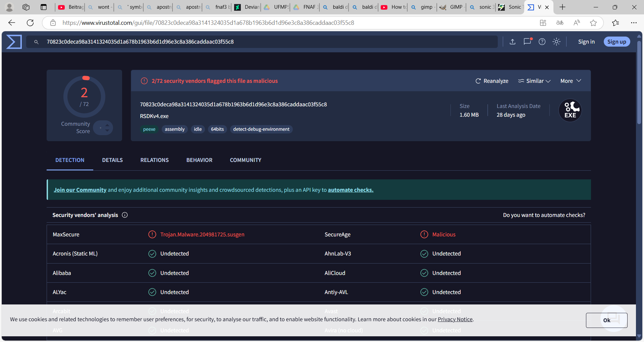Switch to the BEHAVIOR tab
This screenshot has height=342, width=644.
[x=200, y=160]
